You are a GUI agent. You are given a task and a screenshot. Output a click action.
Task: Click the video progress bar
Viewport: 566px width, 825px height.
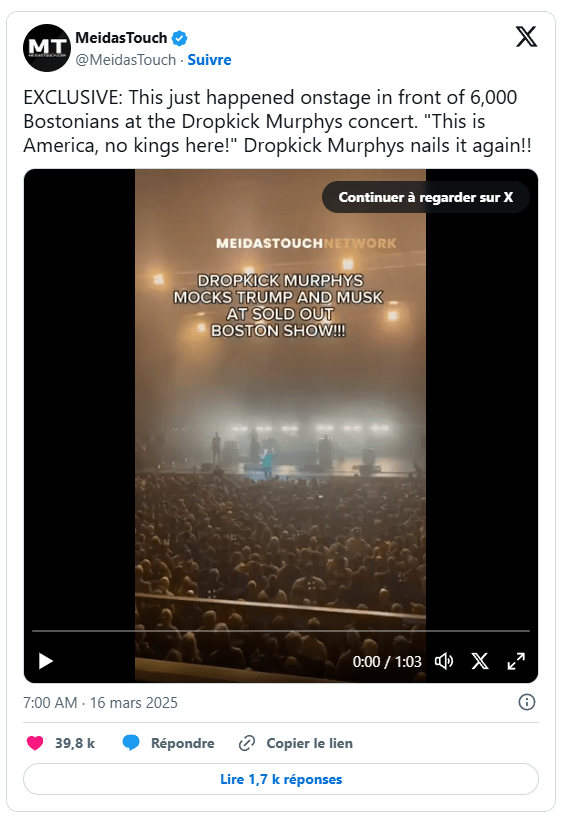pos(281,630)
